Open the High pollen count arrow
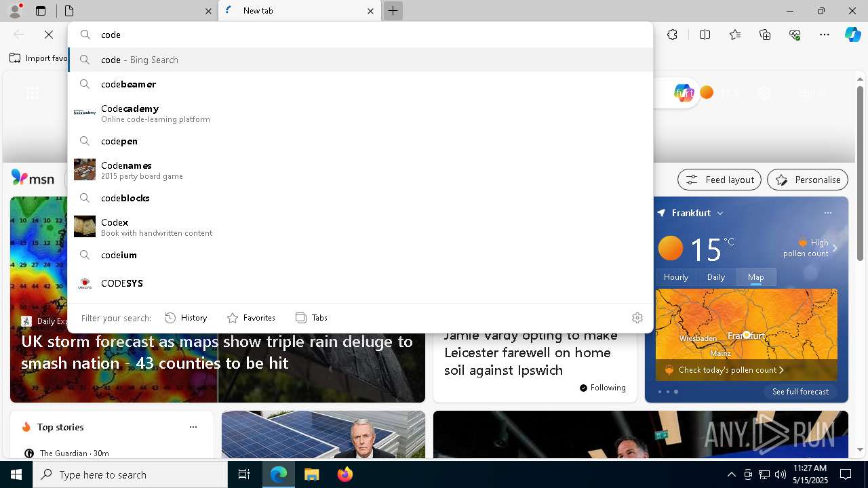 tap(835, 248)
